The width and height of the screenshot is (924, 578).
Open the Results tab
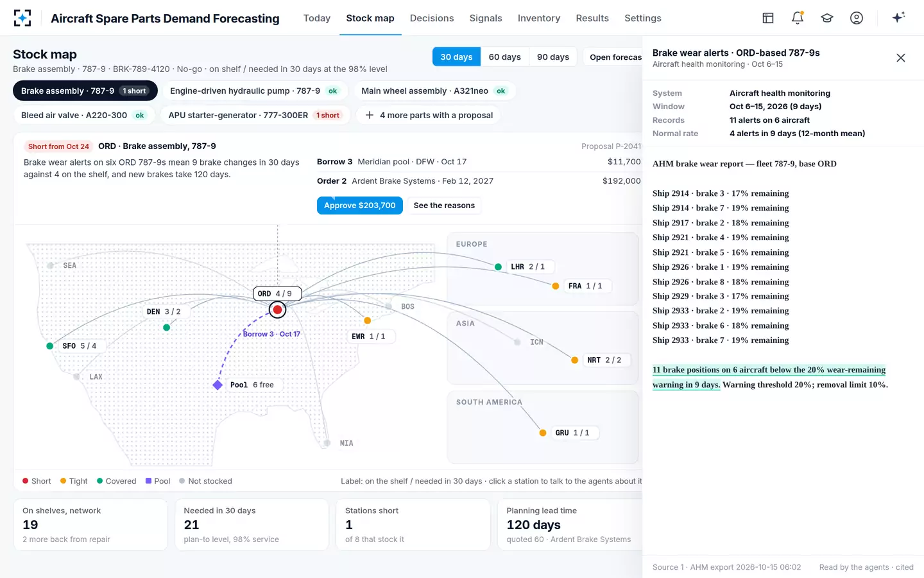coord(592,18)
